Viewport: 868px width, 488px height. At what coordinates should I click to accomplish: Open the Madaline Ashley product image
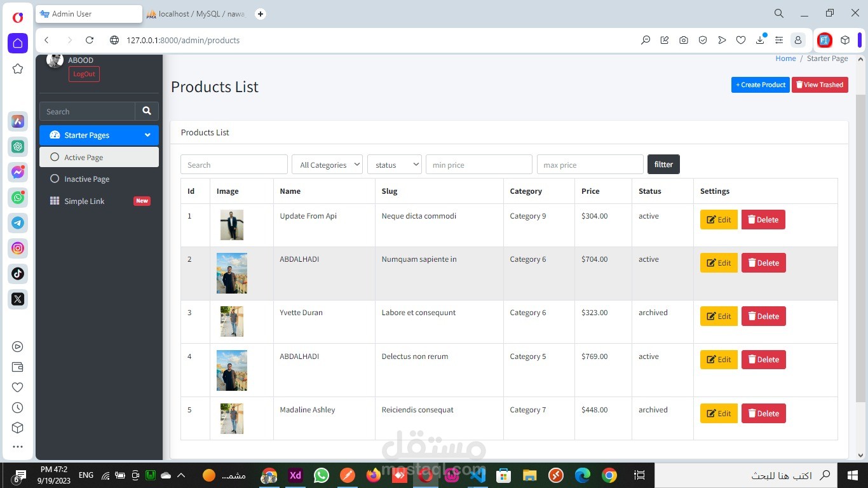[232, 419]
